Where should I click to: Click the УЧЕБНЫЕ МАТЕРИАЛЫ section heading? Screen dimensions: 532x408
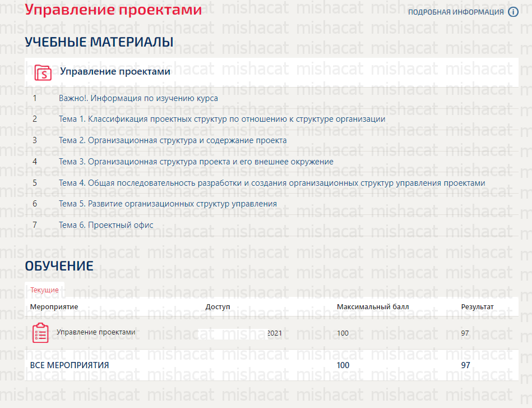tap(99, 42)
